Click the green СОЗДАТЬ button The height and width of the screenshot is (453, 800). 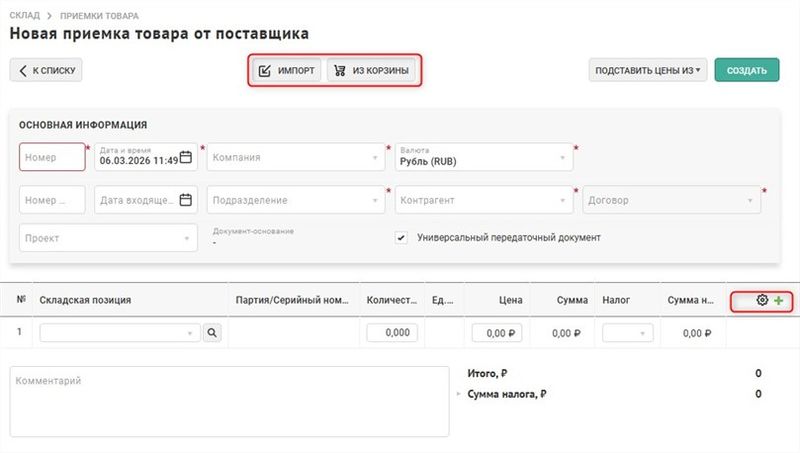point(746,70)
